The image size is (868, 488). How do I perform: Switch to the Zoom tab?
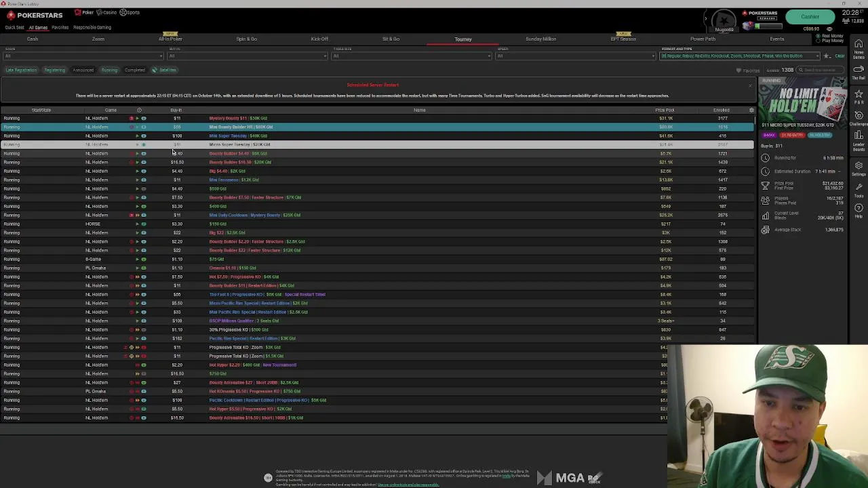coord(98,39)
